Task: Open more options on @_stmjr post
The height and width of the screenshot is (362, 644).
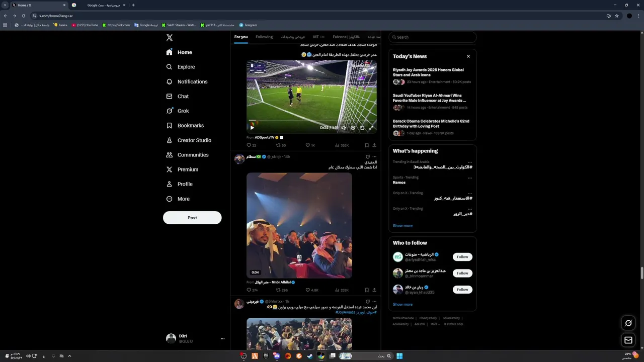Action: pyautogui.click(x=374, y=157)
